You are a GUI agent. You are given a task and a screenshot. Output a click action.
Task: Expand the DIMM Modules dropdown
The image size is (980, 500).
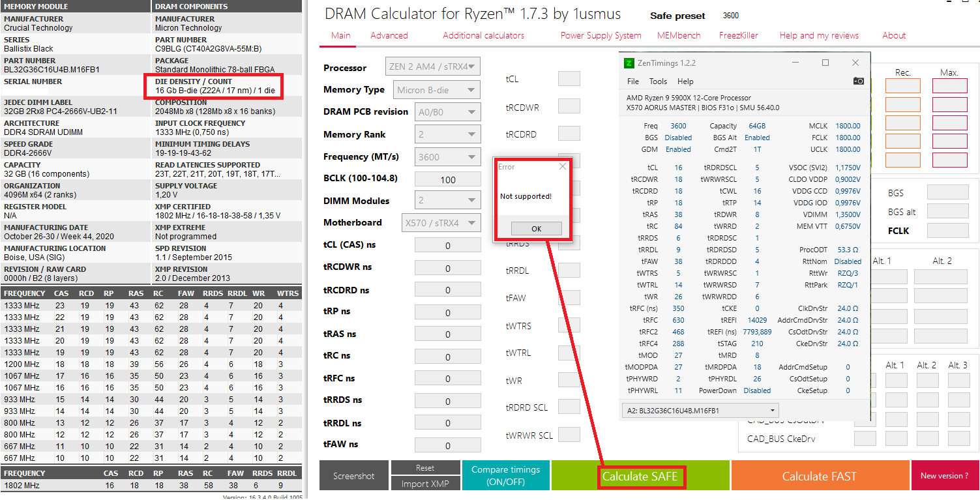point(448,201)
